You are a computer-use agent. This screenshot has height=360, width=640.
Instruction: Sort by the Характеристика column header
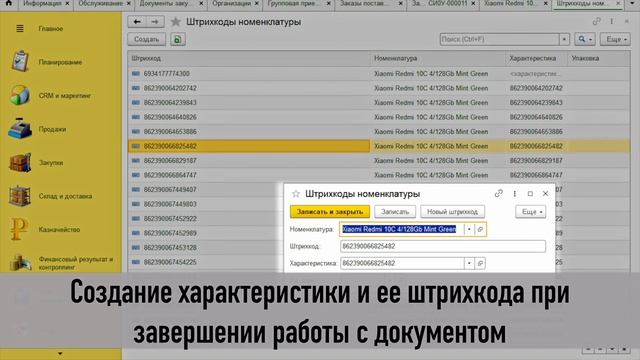coord(536,58)
